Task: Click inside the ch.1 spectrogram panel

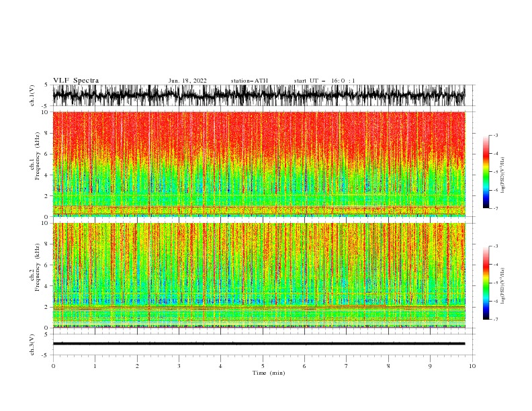Action: pos(259,164)
